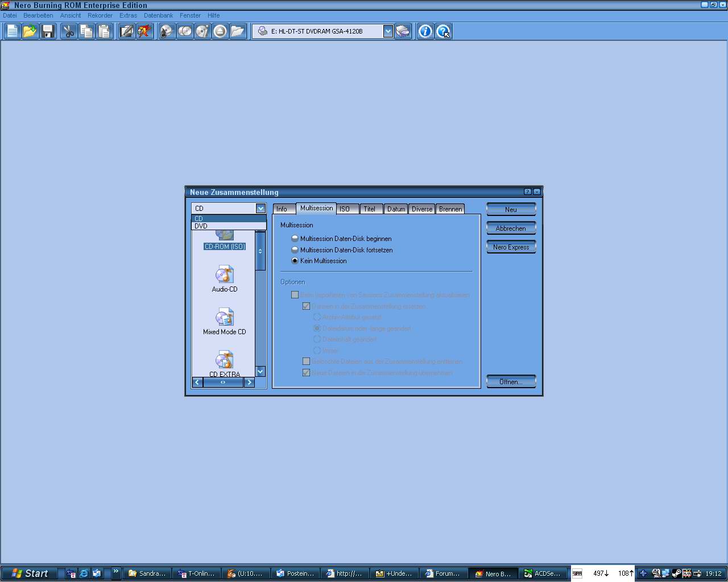Click the compilation info pencil icon
Screen dimensions: 728x582
[x=126, y=31]
